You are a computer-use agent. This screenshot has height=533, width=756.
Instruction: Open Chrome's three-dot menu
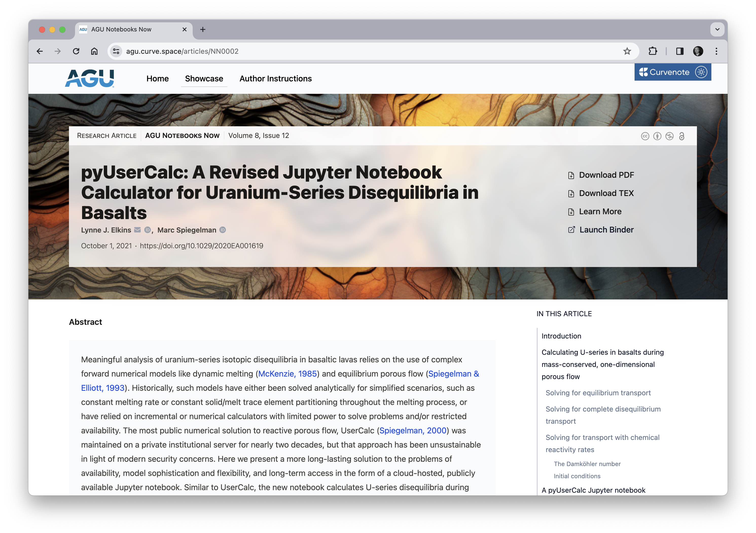click(x=716, y=51)
